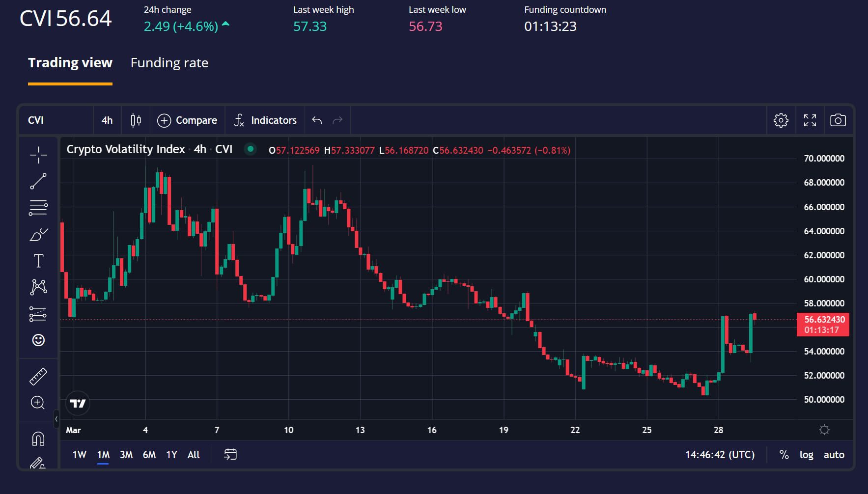Switch to the Funding rate tab

click(x=169, y=63)
